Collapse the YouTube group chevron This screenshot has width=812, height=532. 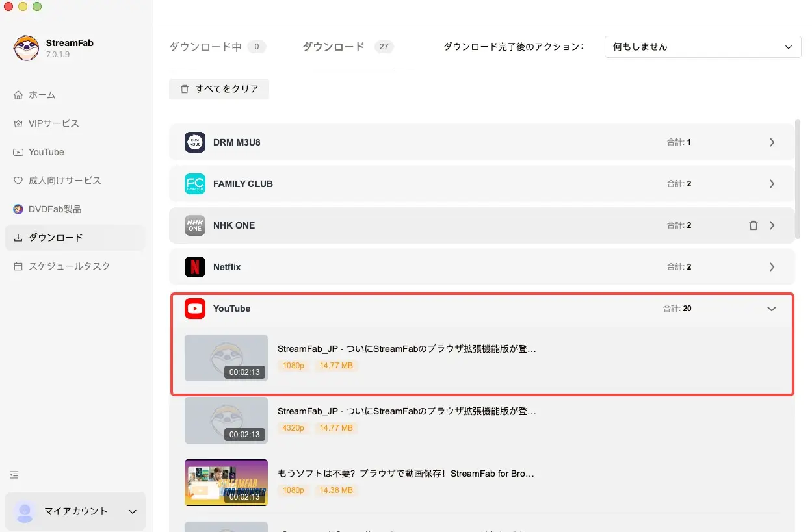(x=772, y=309)
